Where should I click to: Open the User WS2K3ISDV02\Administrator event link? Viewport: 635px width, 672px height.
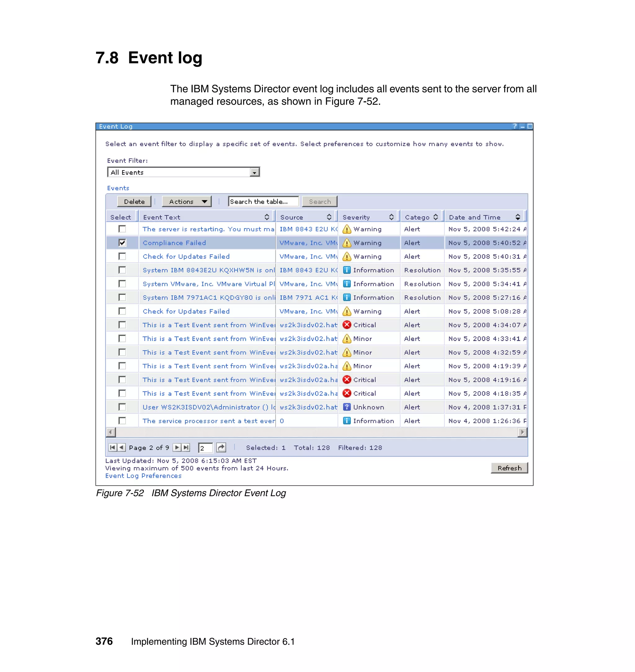pos(209,407)
